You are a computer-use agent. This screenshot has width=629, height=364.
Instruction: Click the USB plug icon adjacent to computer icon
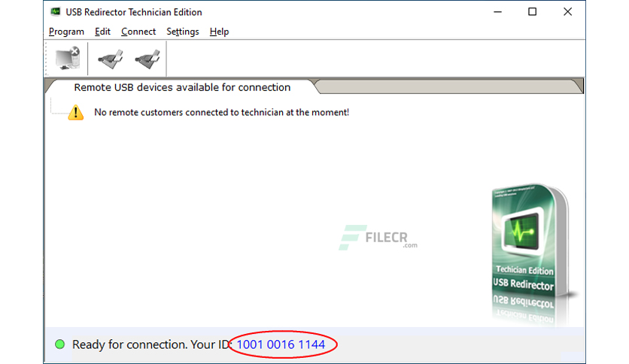pos(111,59)
